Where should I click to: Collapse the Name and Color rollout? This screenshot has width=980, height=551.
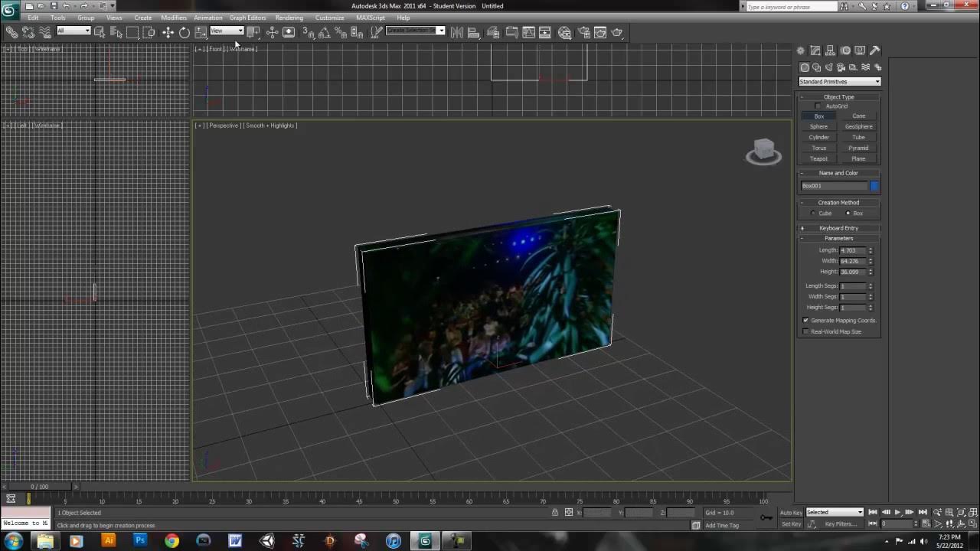point(839,173)
